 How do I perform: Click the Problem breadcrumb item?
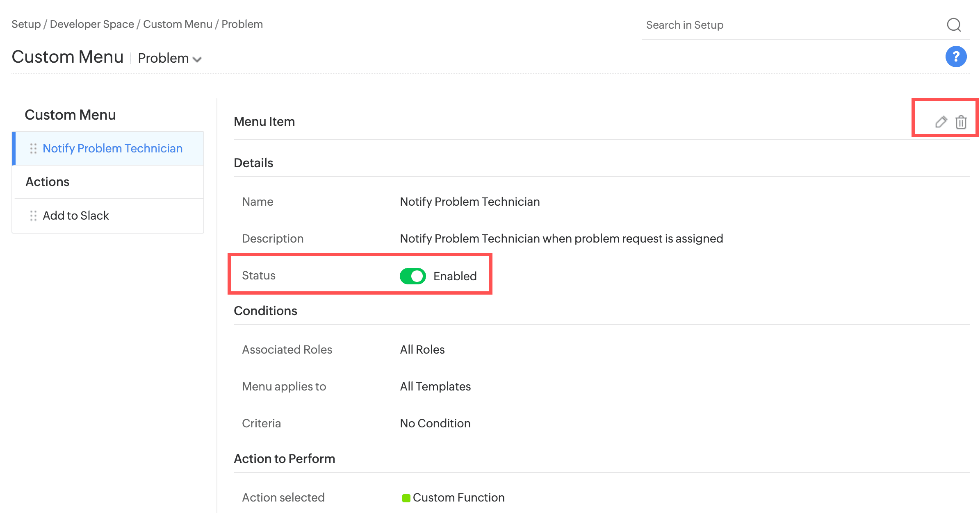(x=242, y=24)
